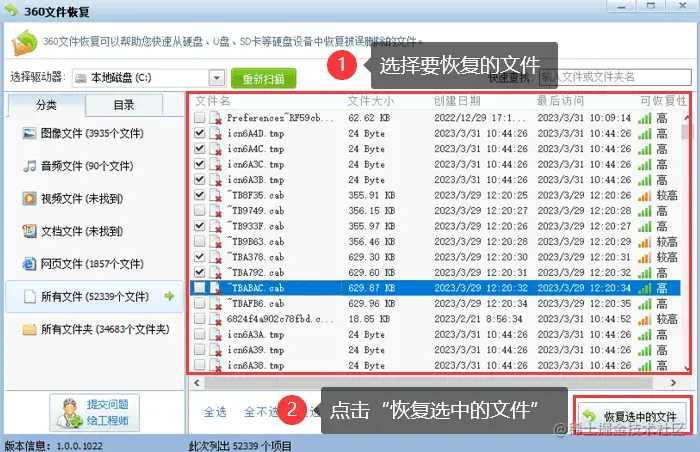Click the 629.87 KB size cell
The height and width of the screenshot is (452, 700).
coord(371,288)
